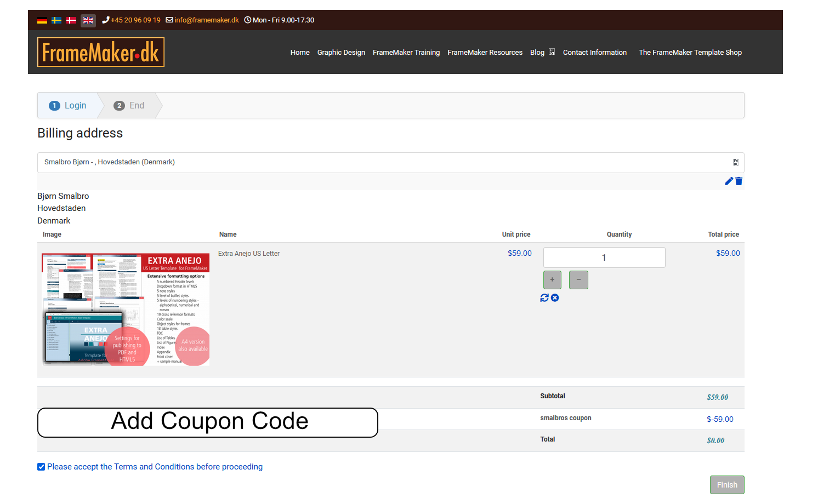Open the billing address dropdown
This screenshot has width=829, height=504.
click(391, 162)
